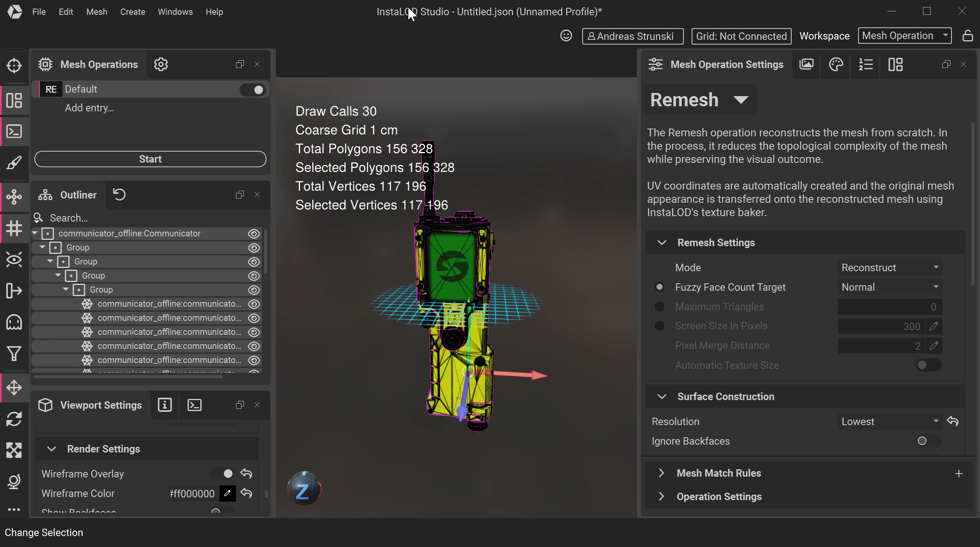
Task: Open the Mesh menu
Action: tap(97, 12)
